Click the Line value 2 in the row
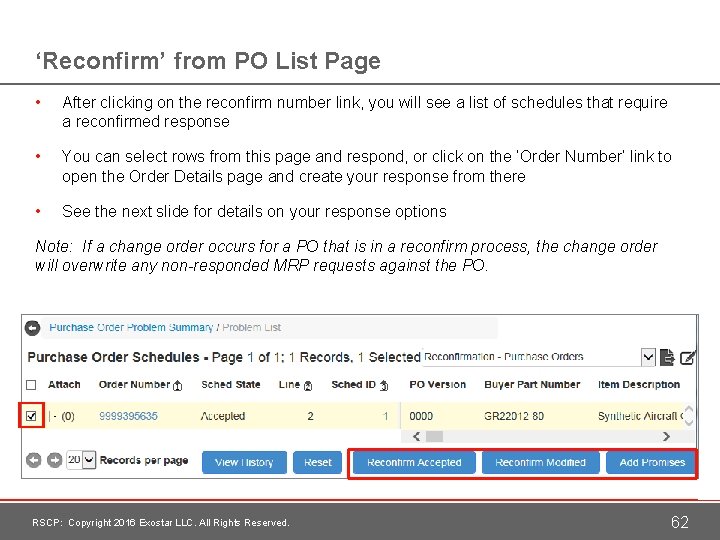720x540 pixels. coord(310,416)
